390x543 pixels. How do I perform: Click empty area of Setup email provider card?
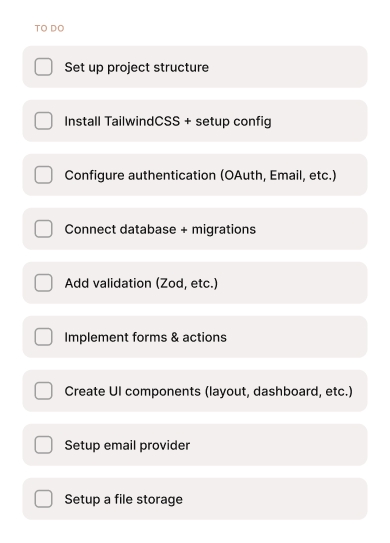click(x=277, y=445)
